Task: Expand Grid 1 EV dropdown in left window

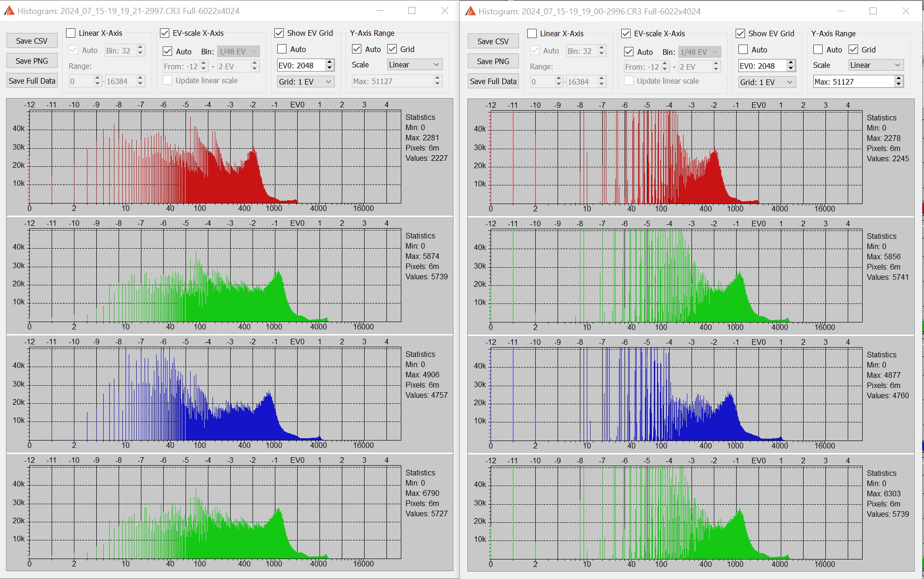Action: pos(305,82)
